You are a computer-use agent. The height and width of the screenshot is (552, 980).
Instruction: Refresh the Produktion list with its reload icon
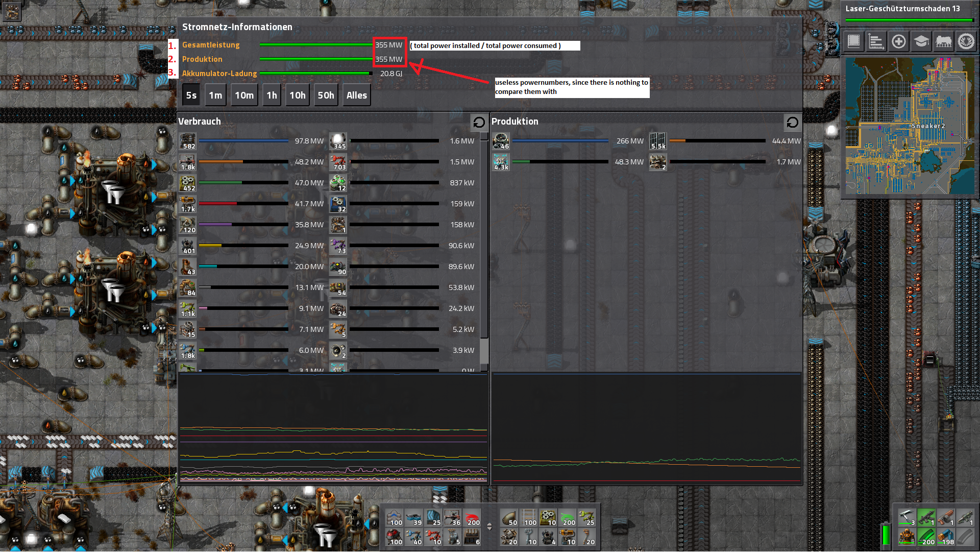click(792, 122)
